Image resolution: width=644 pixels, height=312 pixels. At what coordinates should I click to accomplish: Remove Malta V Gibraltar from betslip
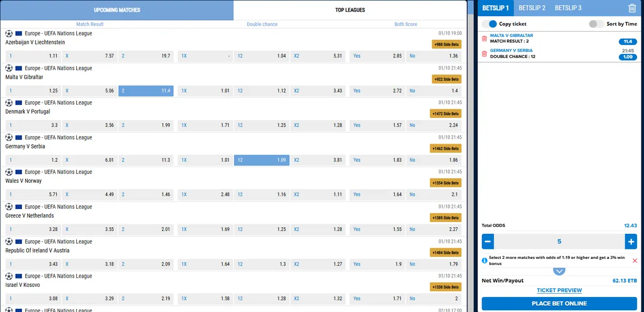point(484,39)
